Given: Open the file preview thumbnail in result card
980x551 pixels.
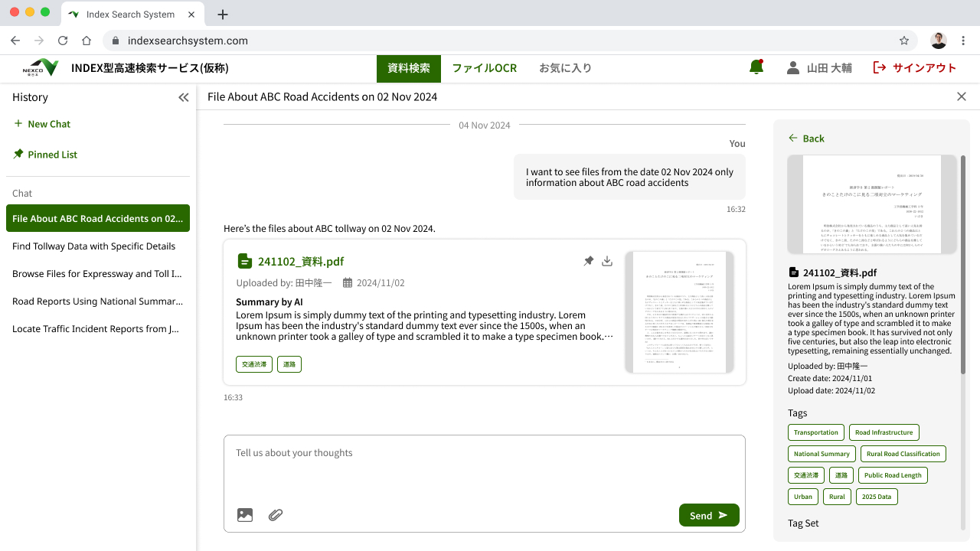Looking at the screenshot, I should point(680,312).
